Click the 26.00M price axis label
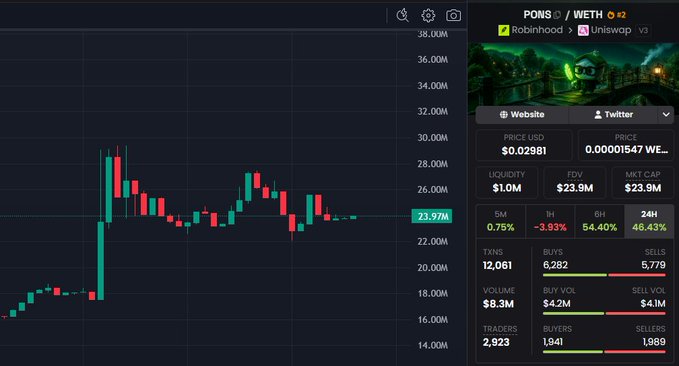Screen dimensions: 679x366 pyautogui.click(x=432, y=190)
